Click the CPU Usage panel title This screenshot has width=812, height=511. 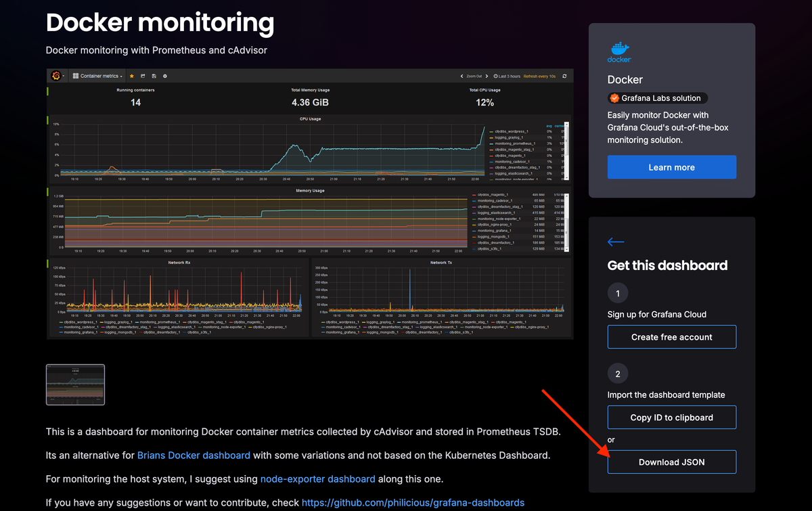coord(310,118)
